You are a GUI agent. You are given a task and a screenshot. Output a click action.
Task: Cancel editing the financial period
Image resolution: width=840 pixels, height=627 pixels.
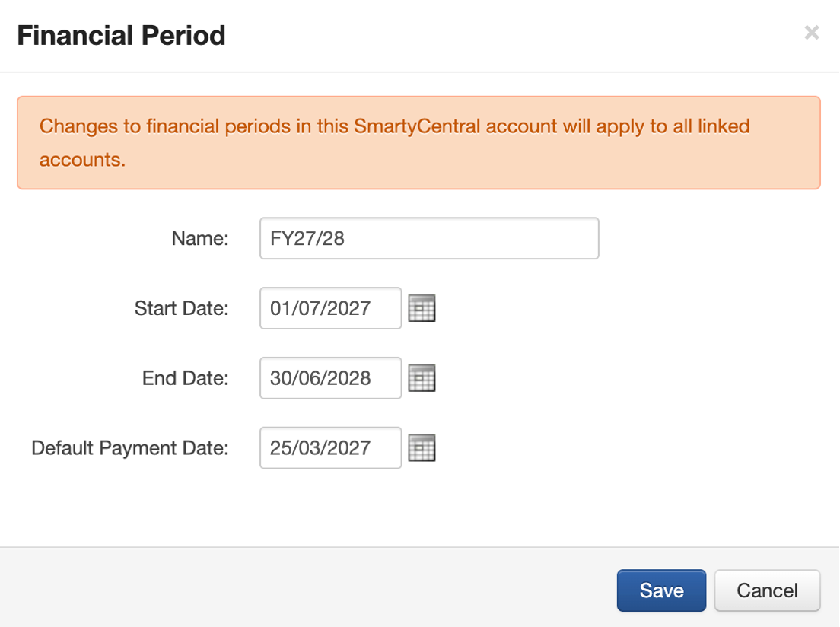767,590
